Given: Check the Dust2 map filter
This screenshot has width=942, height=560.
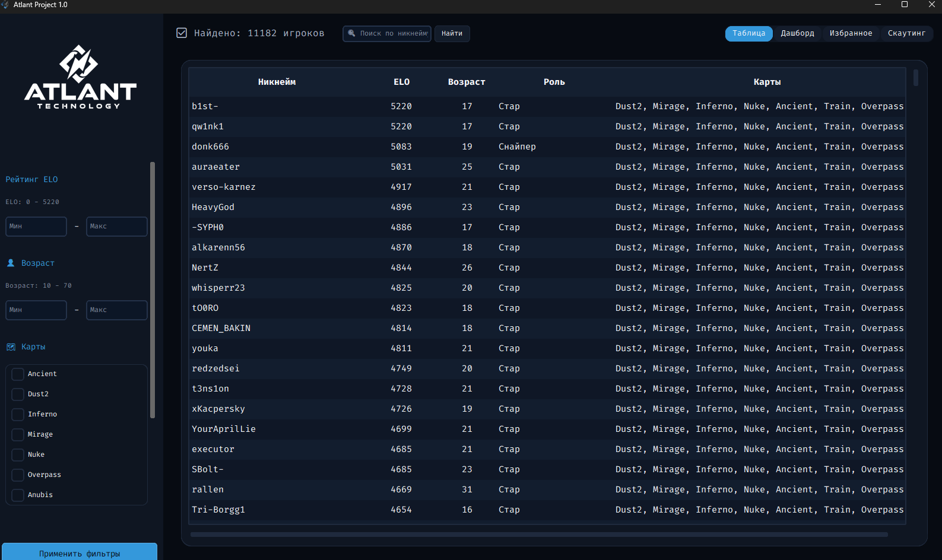Looking at the screenshot, I should click(18, 394).
